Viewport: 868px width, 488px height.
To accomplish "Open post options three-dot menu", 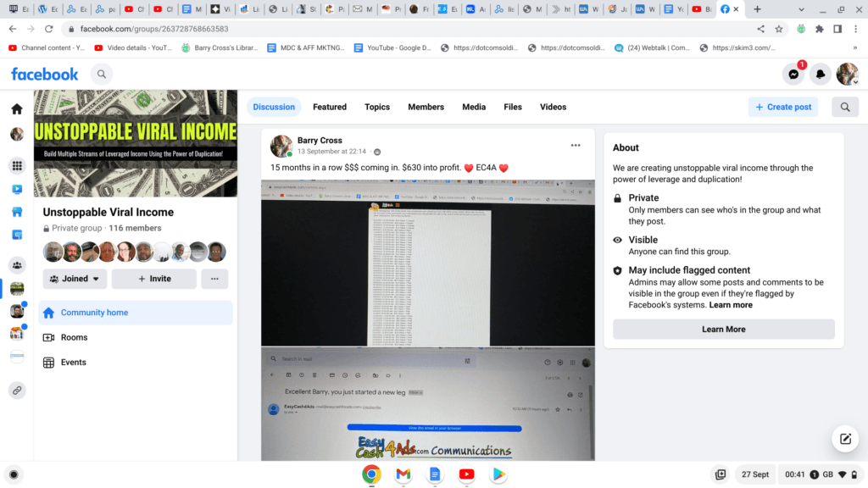I will point(576,146).
